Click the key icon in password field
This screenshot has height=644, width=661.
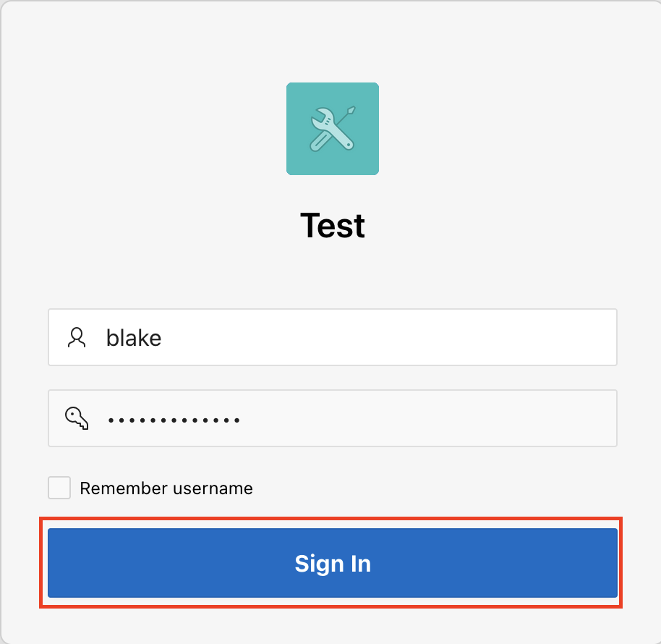[x=76, y=418]
